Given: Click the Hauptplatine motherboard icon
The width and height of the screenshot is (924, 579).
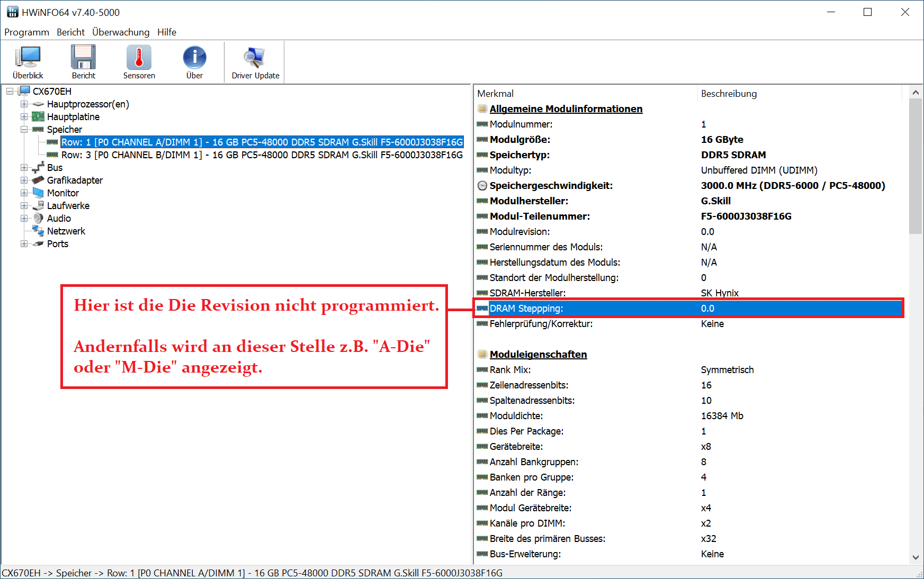Looking at the screenshot, I should point(38,116).
